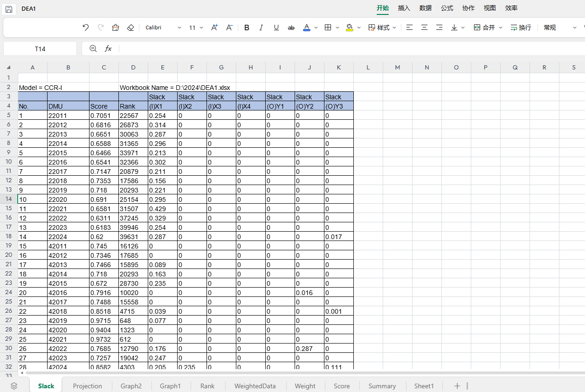Click the 合并 merge cells button
Image resolution: width=585 pixels, height=392 pixels.
coord(485,28)
